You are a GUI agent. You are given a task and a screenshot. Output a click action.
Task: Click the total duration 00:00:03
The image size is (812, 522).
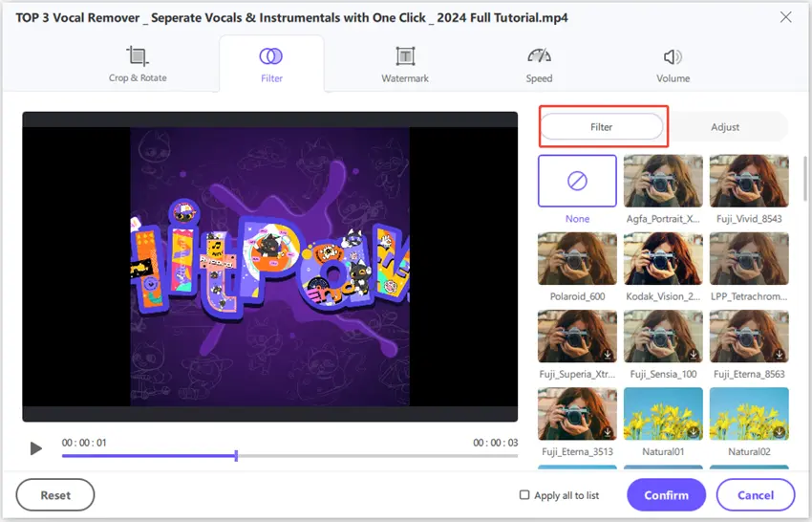click(496, 443)
